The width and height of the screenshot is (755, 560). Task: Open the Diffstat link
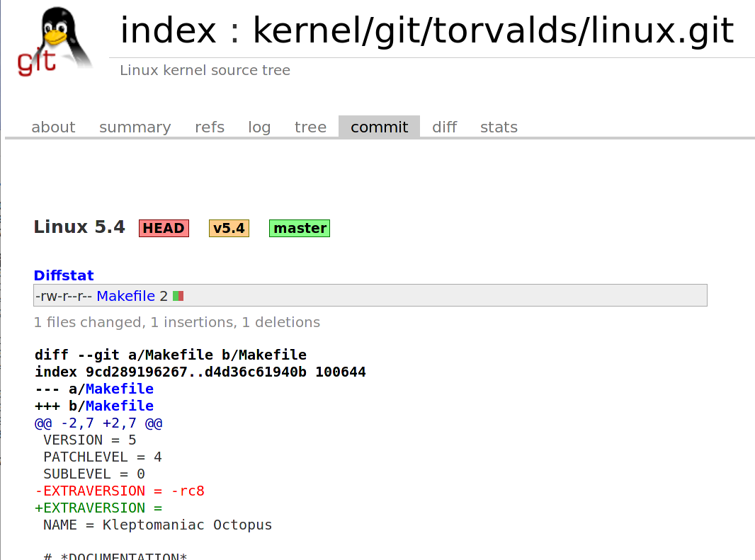64,275
